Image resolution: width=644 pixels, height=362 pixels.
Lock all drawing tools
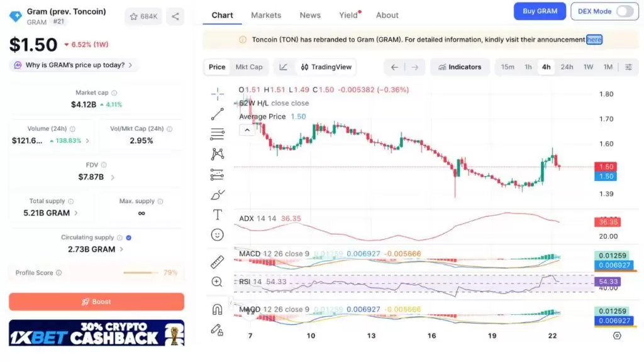pos(217,329)
